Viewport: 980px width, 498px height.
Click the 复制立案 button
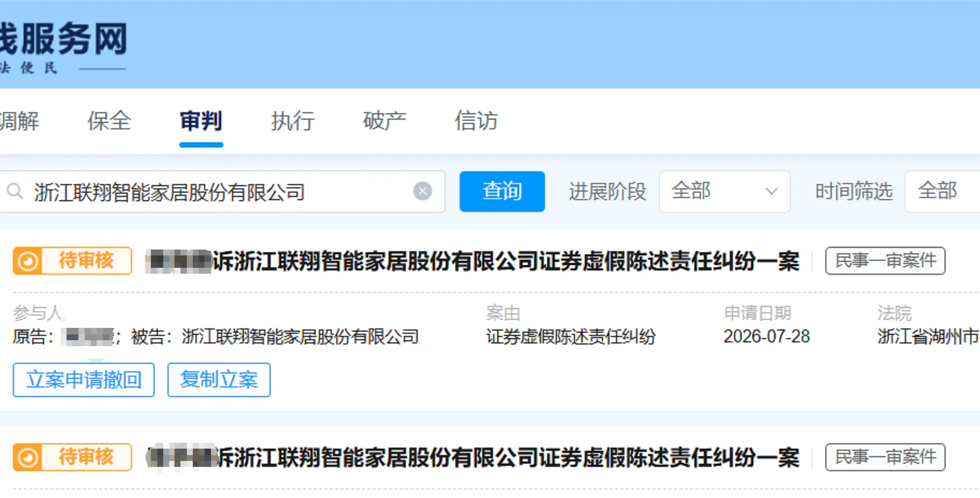tap(219, 380)
